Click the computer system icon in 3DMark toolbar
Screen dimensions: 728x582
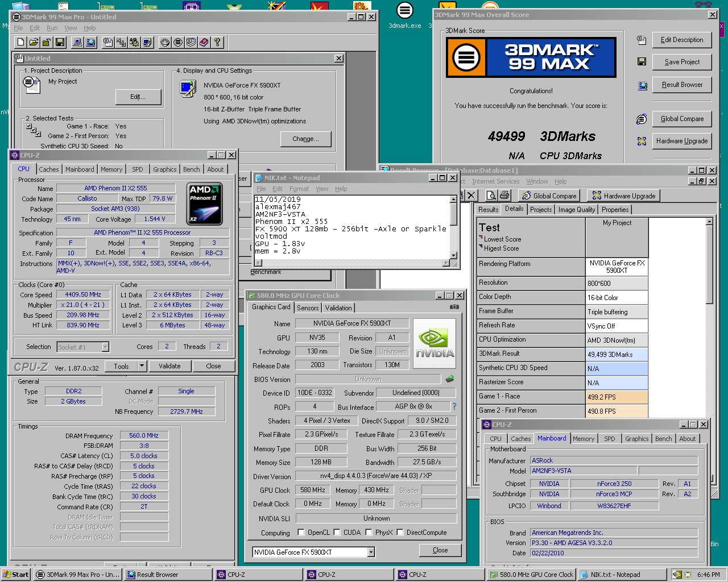pyautogui.click(x=78, y=42)
